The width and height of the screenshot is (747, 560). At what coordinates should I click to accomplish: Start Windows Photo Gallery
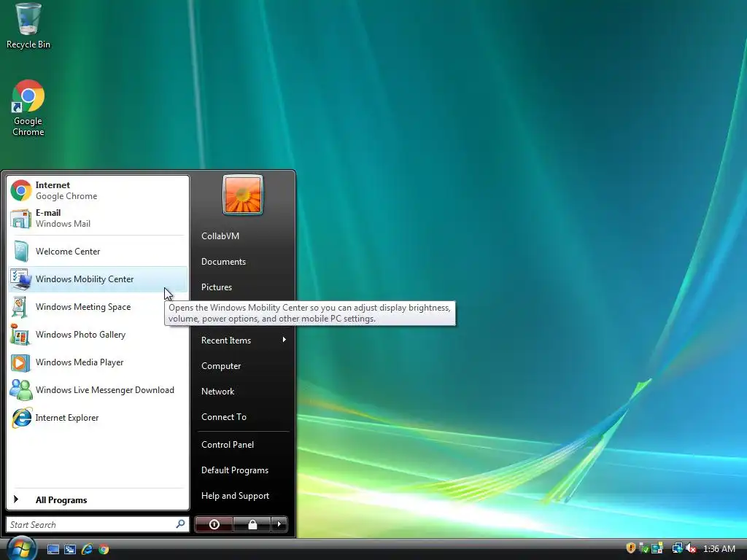pos(97,334)
